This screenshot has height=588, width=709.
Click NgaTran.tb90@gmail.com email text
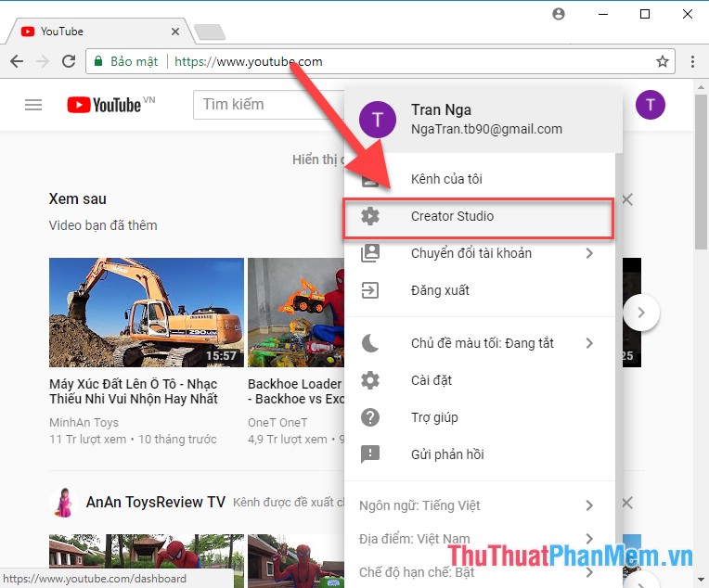point(486,129)
